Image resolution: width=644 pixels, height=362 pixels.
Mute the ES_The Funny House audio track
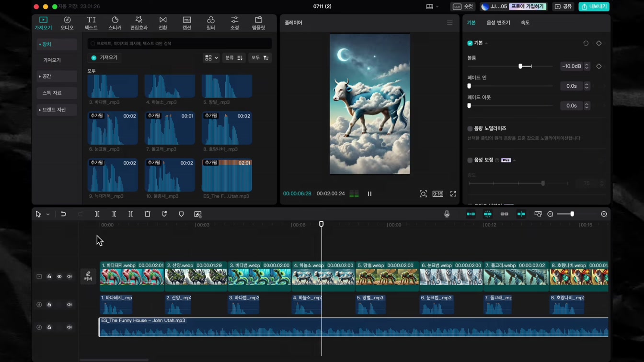click(x=69, y=327)
